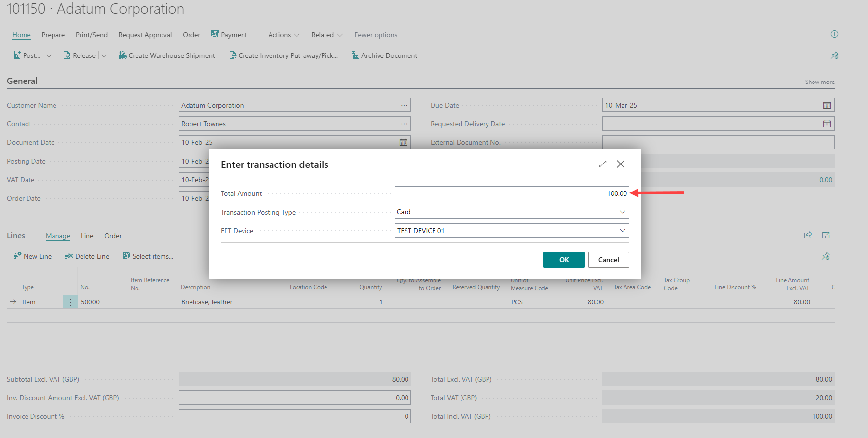
Task: Open Transaction Posting Type dropdown
Action: pos(622,212)
